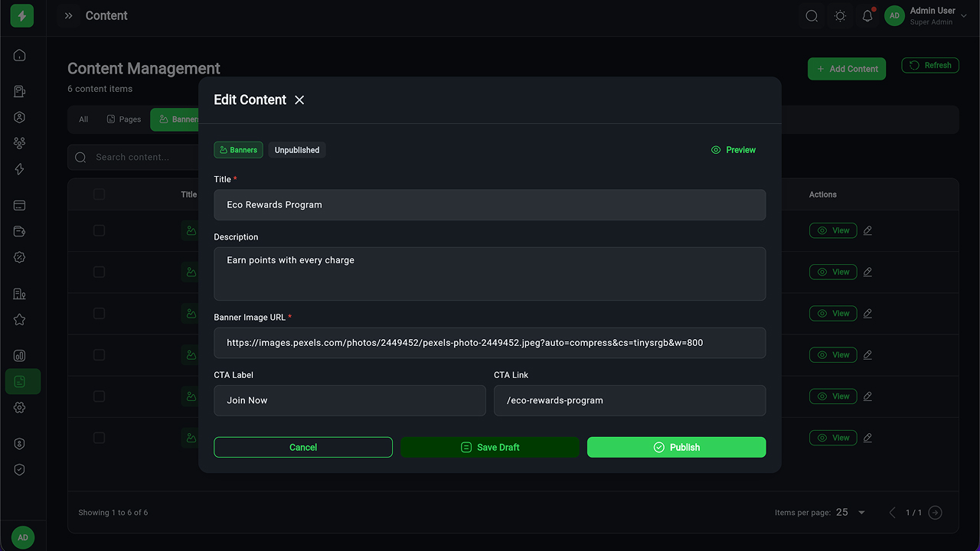Check the last row checkbox
This screenshot has width=980, height=551.
tap(99, 438)
